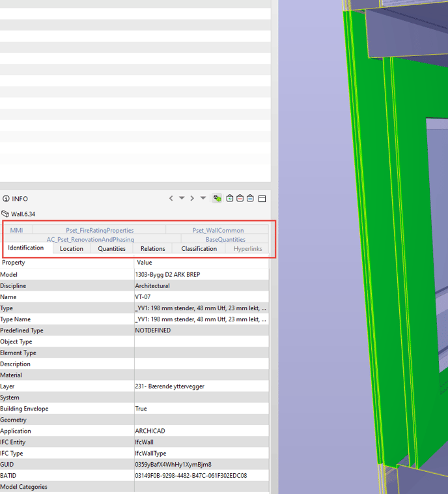Click the set to selection basket icon (blue)
Screen dimensions: 448x494
(x=250, y=198)
